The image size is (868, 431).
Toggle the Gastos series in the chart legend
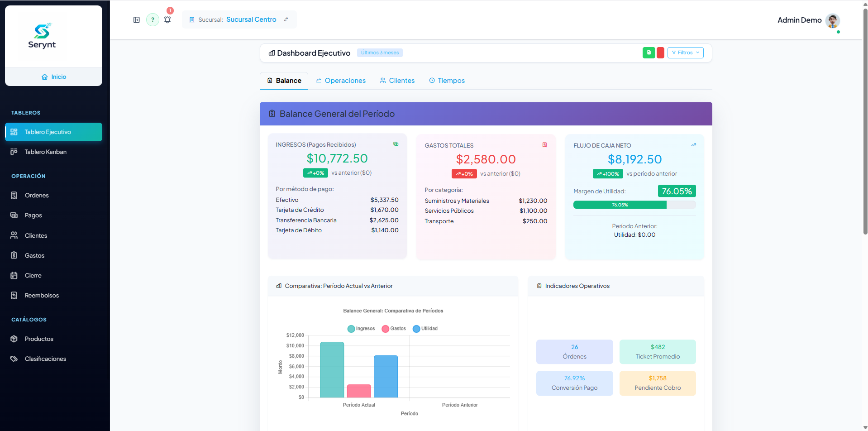pyautogui.click(x=393, y=329)
